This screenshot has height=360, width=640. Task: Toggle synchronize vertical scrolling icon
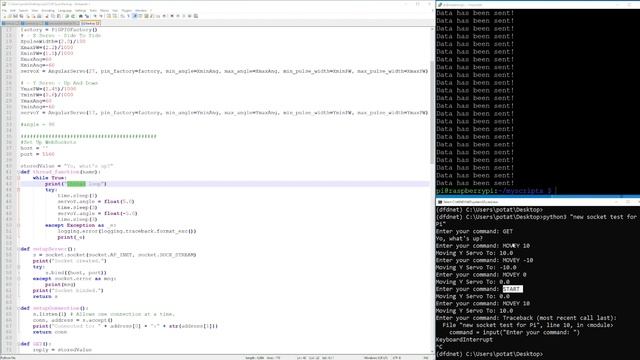coord(109,16)
